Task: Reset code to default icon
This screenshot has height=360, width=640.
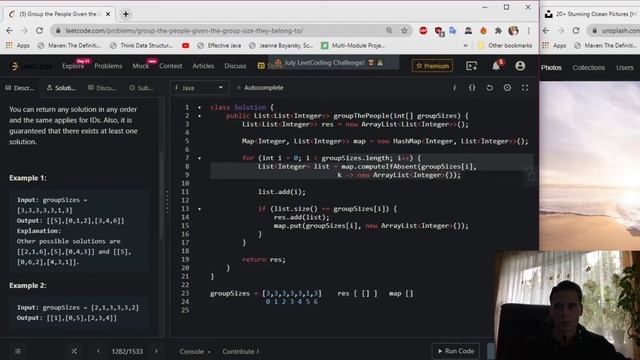Action: pos(489,88)
